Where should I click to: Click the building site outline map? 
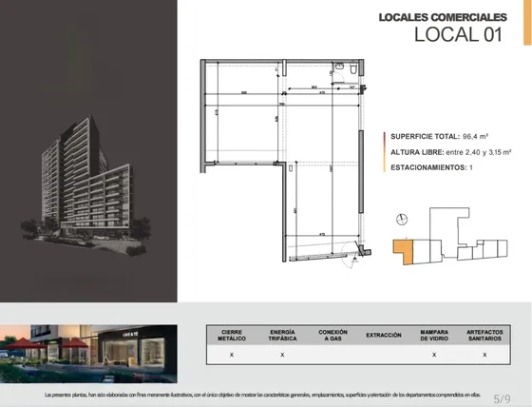point(450,236)
